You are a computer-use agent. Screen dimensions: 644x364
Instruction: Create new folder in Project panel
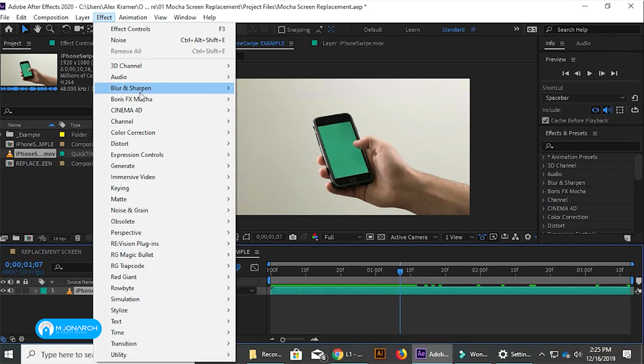(x=16, y=238)
